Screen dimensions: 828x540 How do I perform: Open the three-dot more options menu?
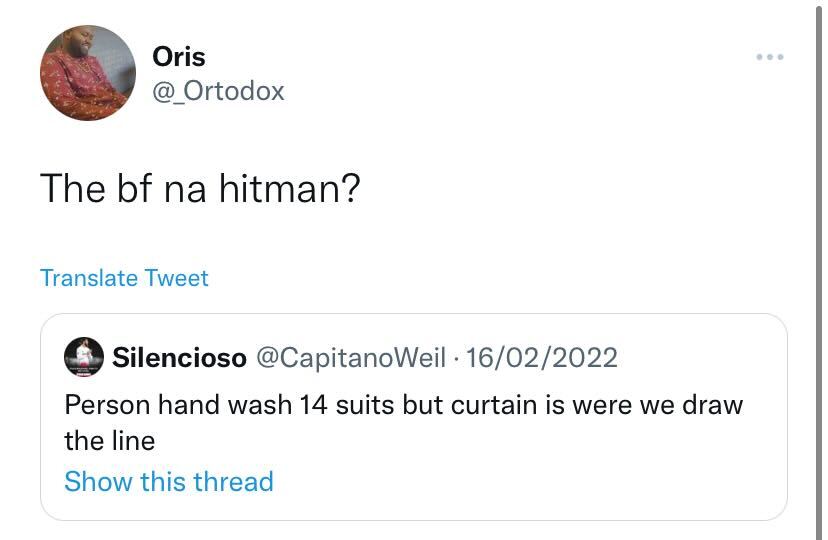[770, 57]
